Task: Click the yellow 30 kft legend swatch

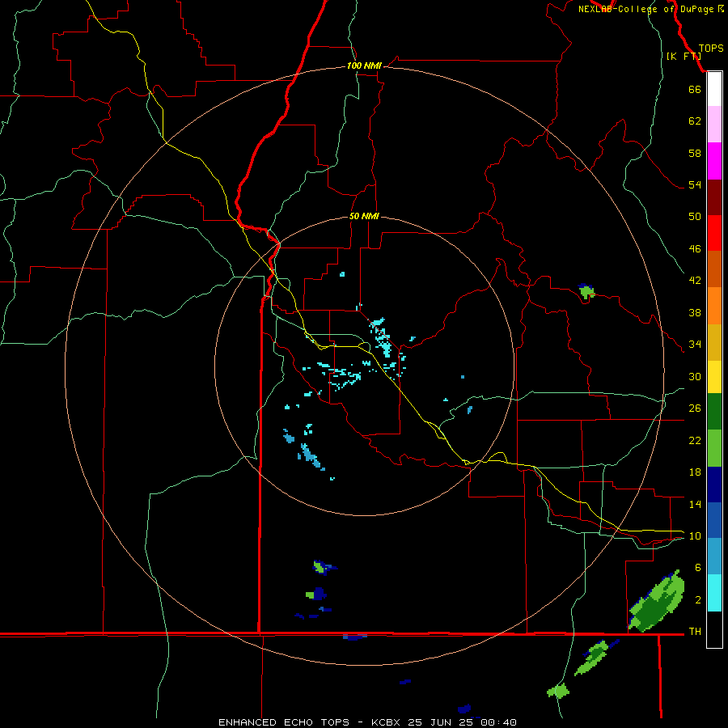Action: tap(714, 377)
